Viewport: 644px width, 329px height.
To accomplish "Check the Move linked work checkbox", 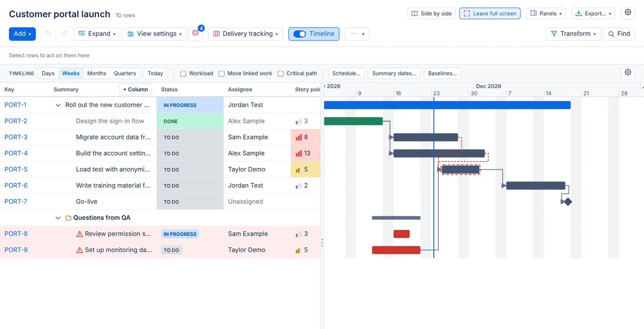I will click(221, 74).
